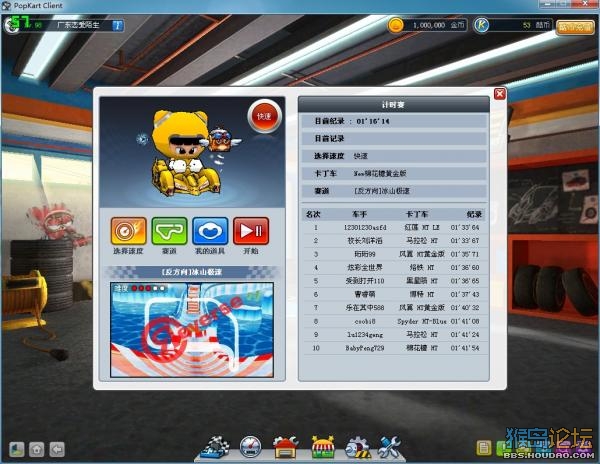
Task: Click the 纪录 column header
Action: pyautogui.click(x=474, y=214)
